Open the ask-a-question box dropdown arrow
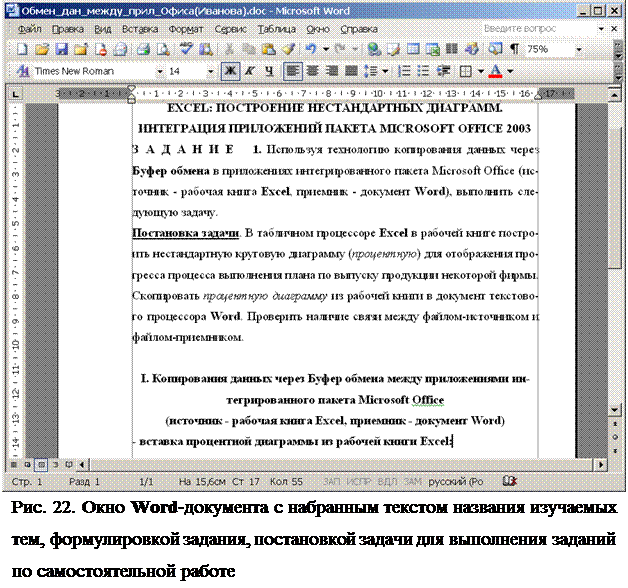This screenshot has width=628, height=588. (601, 29)
